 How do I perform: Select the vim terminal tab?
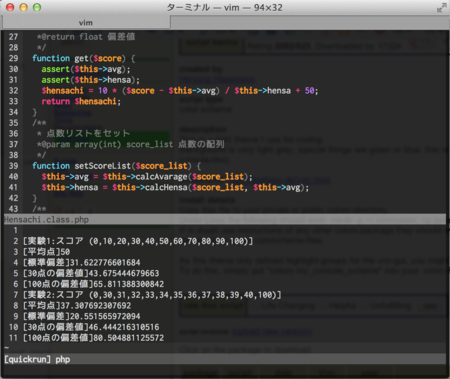[x=86, y=23]
